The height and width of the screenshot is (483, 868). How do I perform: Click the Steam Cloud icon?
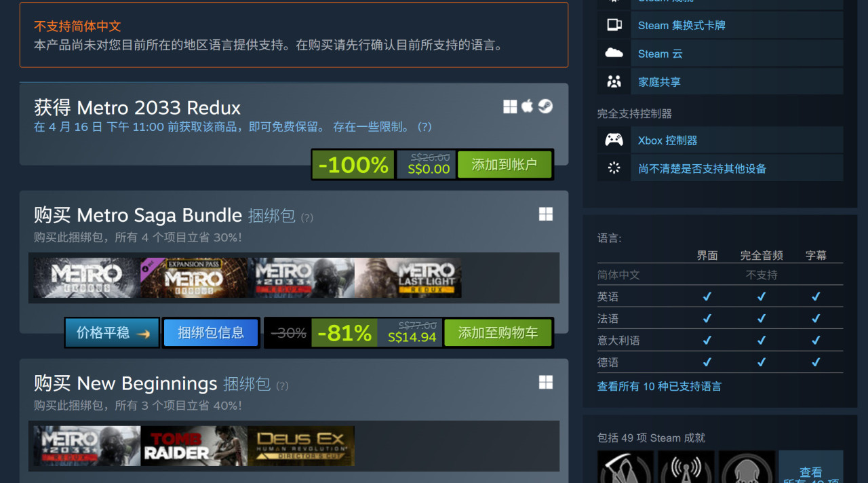click(x=614, y=53)
